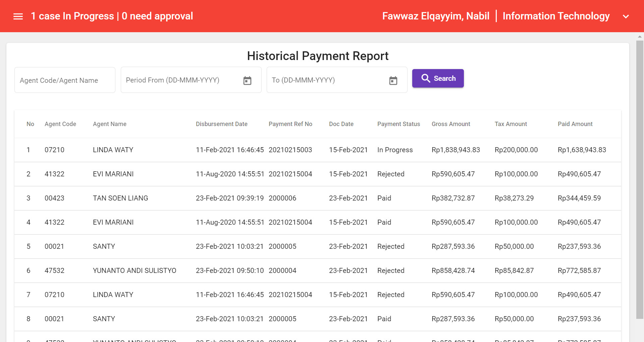Open the hamburger navigation menu
The image size is (644, 342).
pyautogui.click(x=18, y=16)
